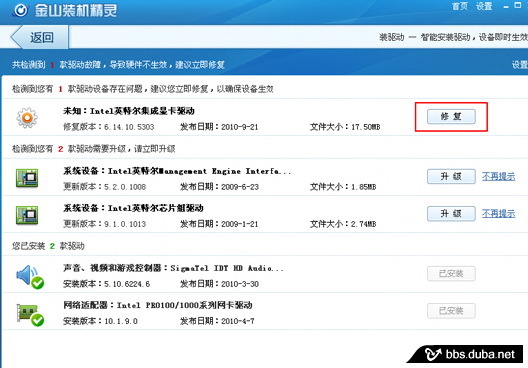Click text 系统设备：Intel英特尔芯片组驱动
The image size is (528, 368).
[133, 208]
